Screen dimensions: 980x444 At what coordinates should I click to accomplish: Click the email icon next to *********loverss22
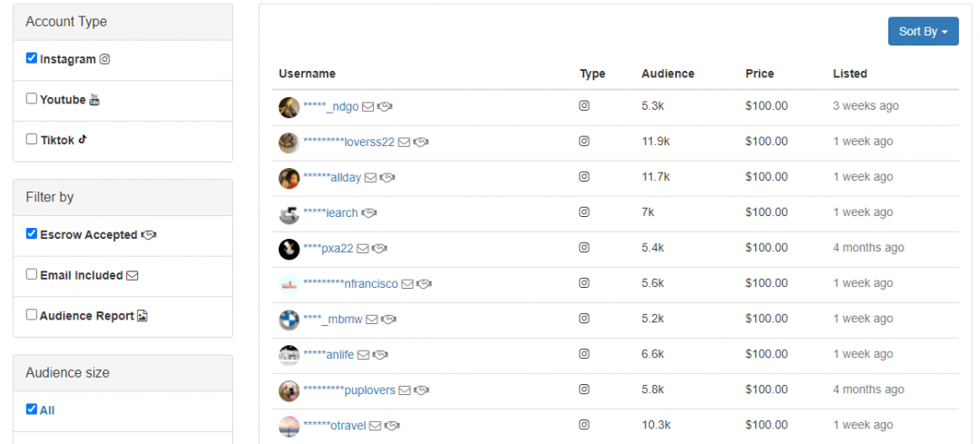click(404, 142)
